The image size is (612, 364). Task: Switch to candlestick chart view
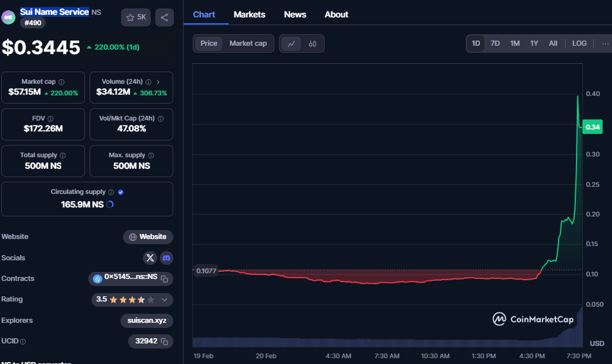click(312, 44)
